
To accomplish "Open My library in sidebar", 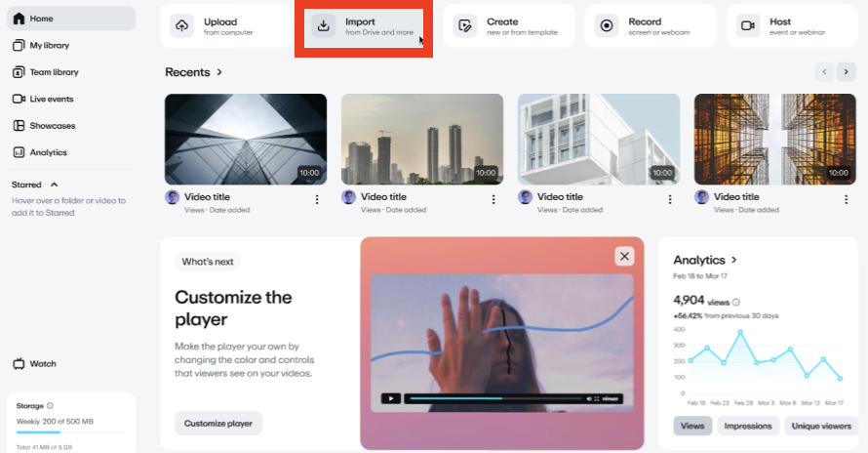I will coord(49,45).
